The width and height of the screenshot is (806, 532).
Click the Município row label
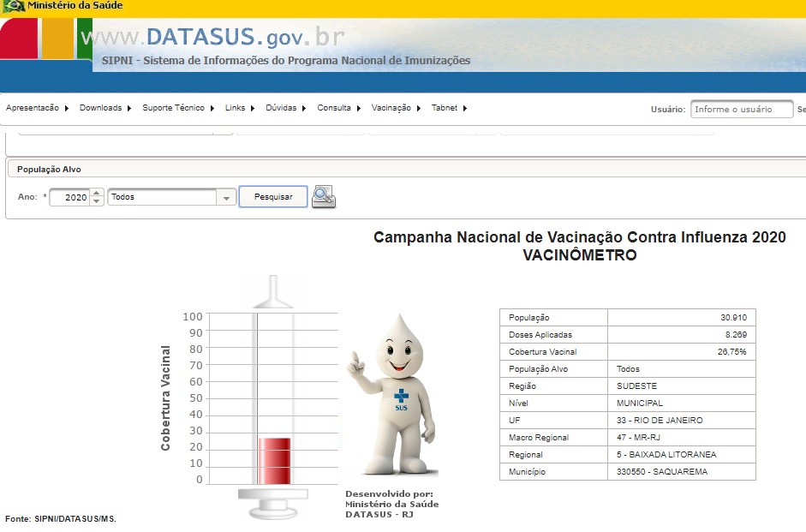[527, 472]
